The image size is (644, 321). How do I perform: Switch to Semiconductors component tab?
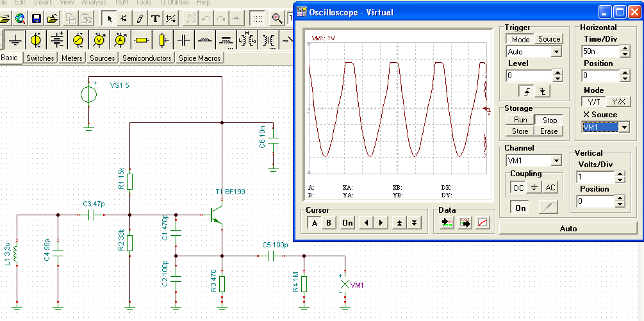tap(147, 58)
